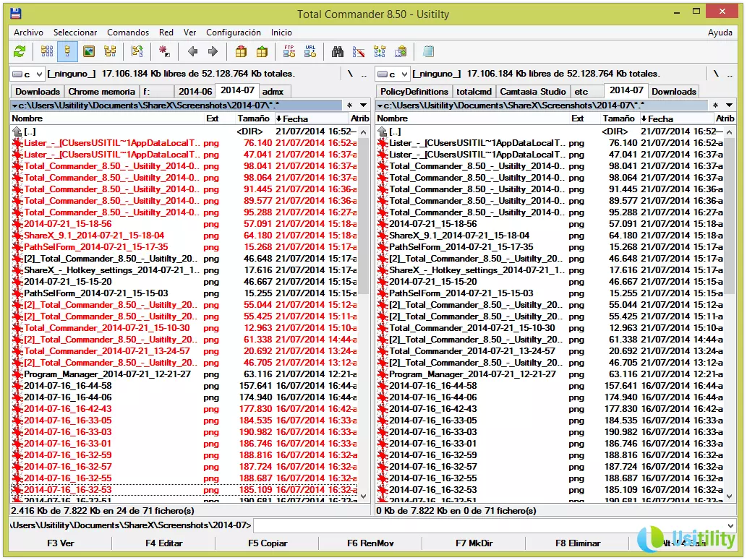Open the Multi-Rename tool icon
747x560 pixels.
click(358, 51)
